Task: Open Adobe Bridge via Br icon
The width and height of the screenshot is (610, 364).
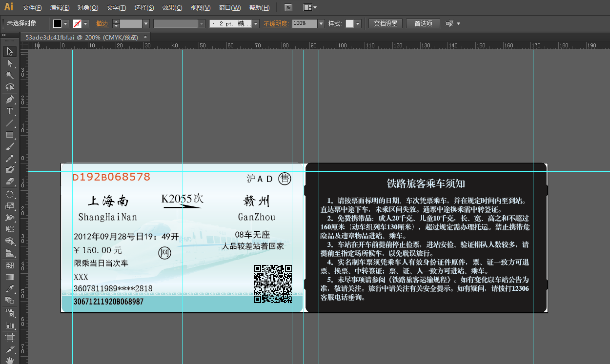Action: tap(288, 8)
